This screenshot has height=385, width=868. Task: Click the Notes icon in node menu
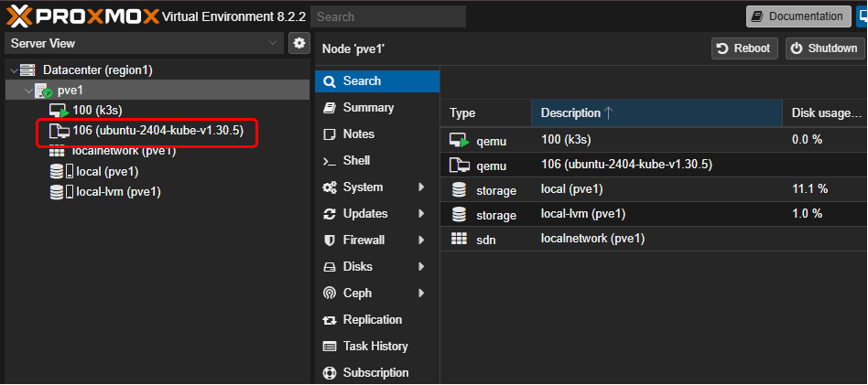click(x=330, y=134)
